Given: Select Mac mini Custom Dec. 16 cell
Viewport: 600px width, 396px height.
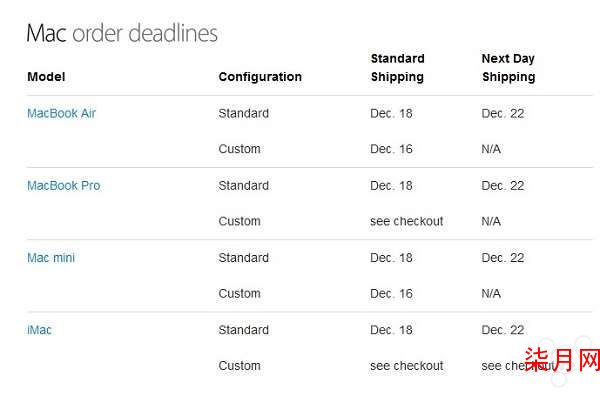Looking at the screenshot, I should 391,293.
